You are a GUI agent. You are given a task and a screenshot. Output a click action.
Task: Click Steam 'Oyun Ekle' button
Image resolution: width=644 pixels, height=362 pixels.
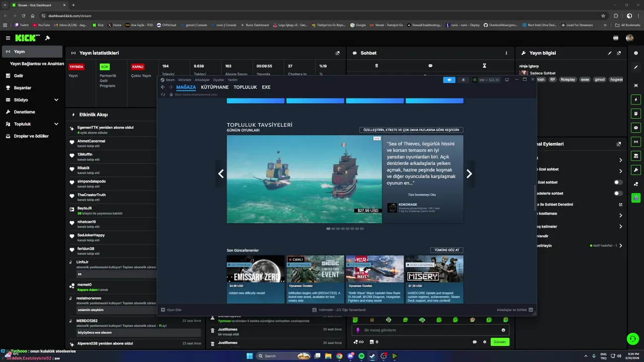pos(171,310)
